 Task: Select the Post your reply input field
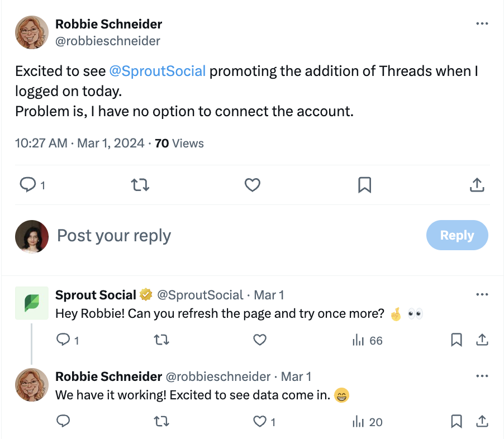[x=113, y=235]
